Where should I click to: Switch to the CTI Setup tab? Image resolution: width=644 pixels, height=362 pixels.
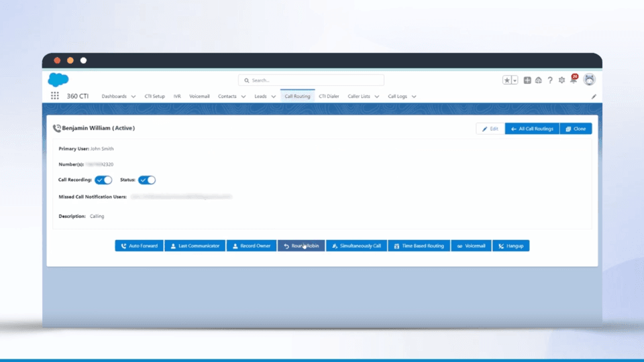click(154, 96)
